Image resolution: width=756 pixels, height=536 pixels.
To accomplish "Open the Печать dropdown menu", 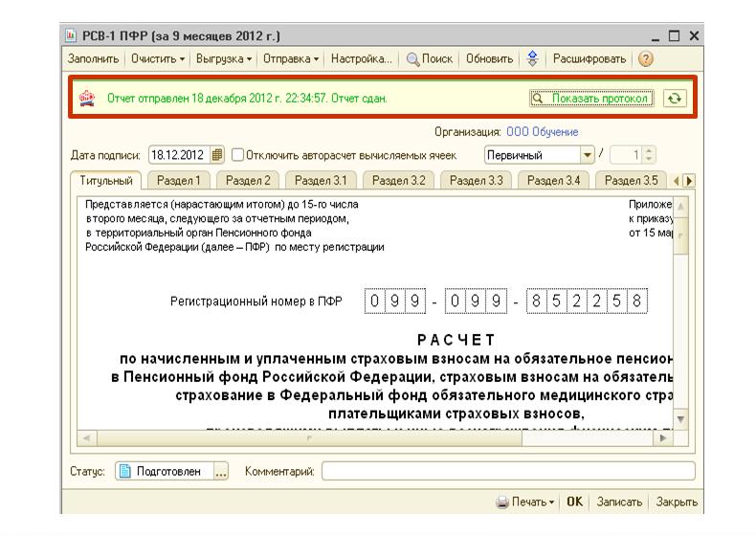I will [525, 502].
